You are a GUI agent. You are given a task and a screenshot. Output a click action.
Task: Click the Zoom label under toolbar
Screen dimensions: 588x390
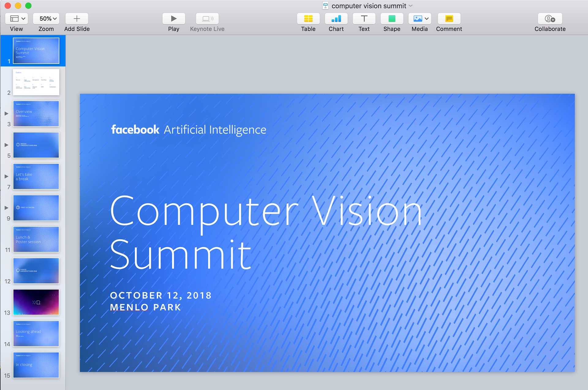[x=46, y=29]
